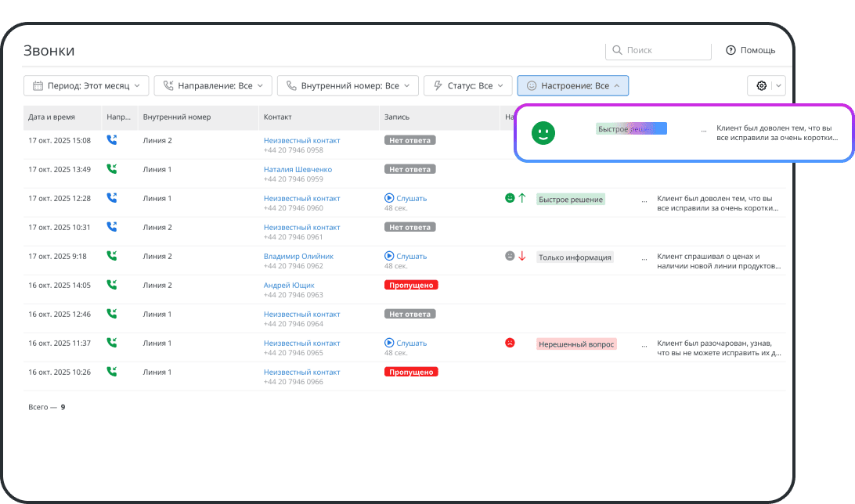Click incoming call icon for 17 Oct 13:49
Image resolution: width=855 pixels, height=504 pixels.
pos(112,169)
